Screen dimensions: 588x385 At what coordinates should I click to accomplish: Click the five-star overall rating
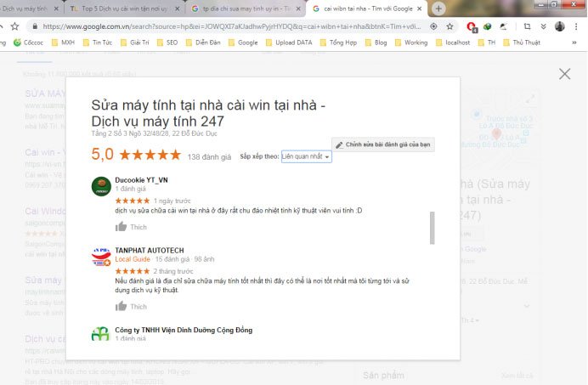[x=150, y=155]
